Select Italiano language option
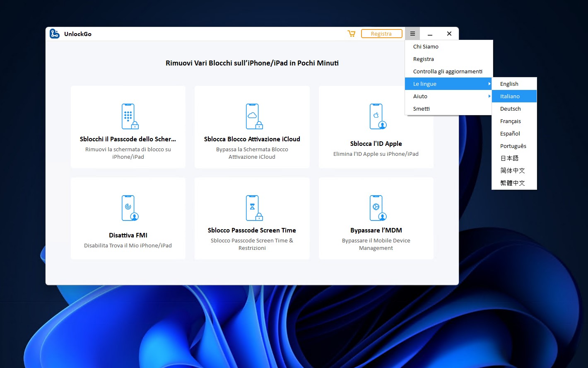 [514, 96]
